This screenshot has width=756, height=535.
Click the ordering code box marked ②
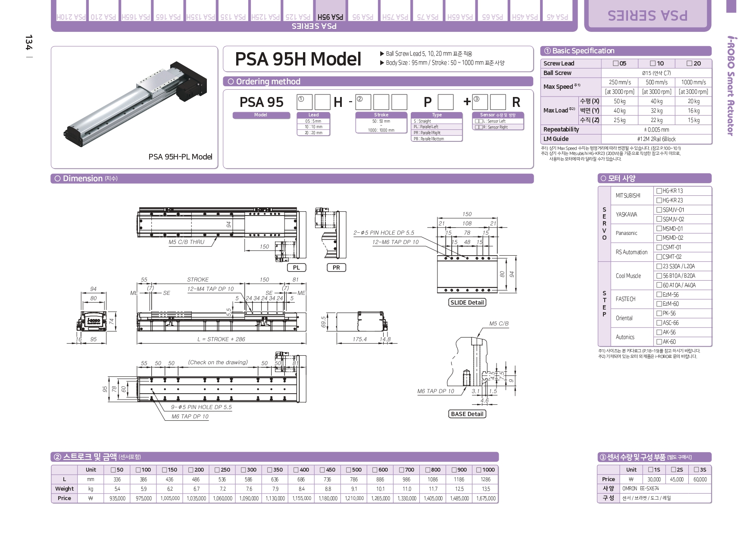[x=363, y=102]
